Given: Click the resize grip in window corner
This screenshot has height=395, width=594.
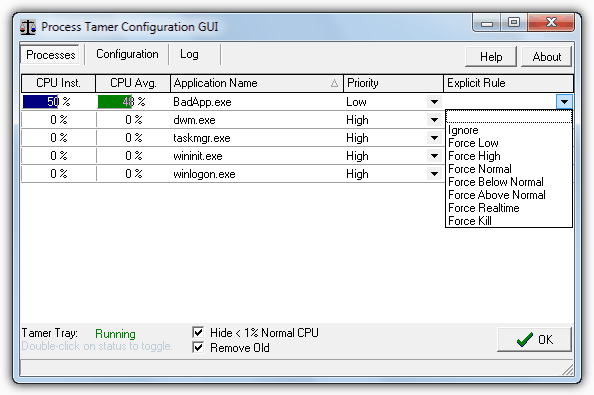Looking at the screenshot, I should pos(568,370).
